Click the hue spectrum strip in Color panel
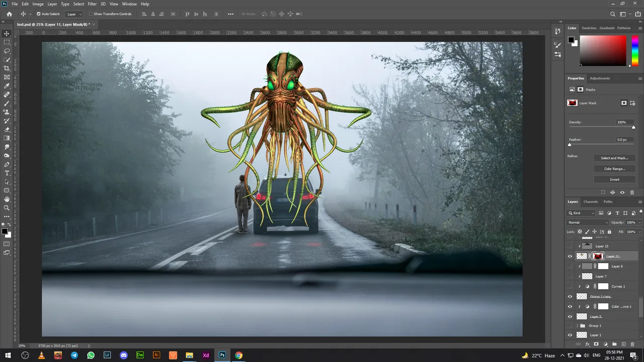This screenshot has height=362, width=644. point(635,51)
